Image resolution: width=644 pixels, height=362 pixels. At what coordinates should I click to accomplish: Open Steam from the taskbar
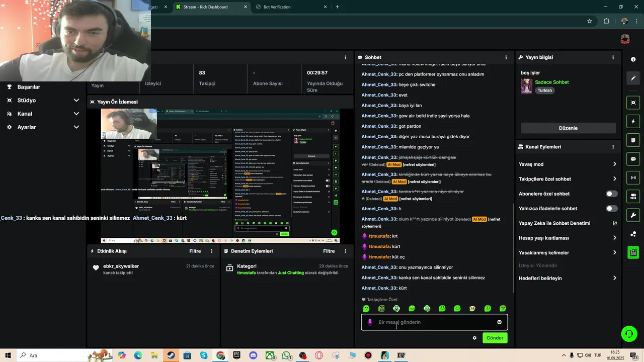click(171, 355)
